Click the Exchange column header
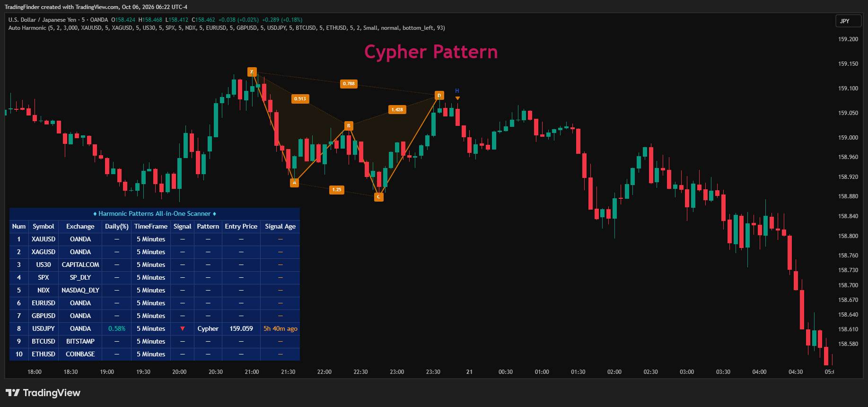The image size is (868, 407). pos(80,227)
